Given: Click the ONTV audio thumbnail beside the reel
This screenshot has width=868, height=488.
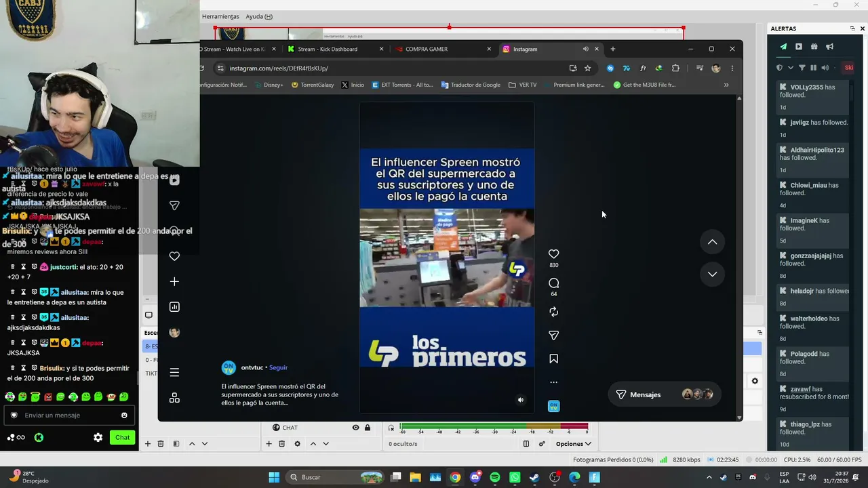Looking at the screenshot, I should [x=553, y=406].
